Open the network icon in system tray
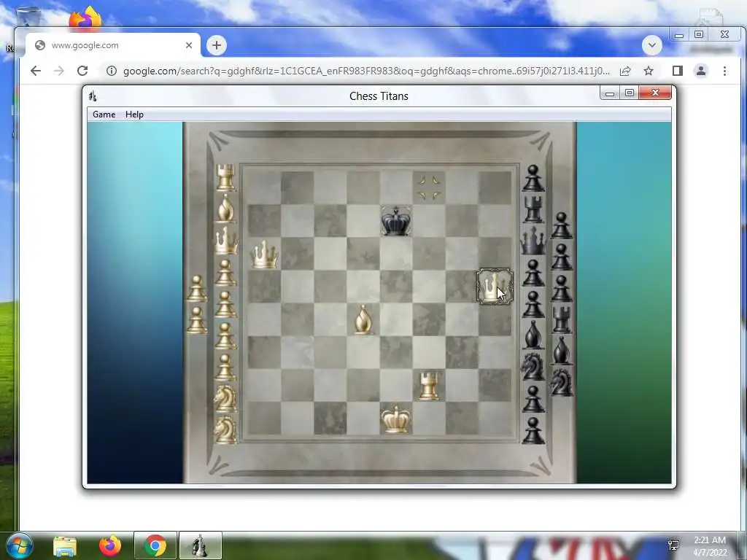 [673, 545]
